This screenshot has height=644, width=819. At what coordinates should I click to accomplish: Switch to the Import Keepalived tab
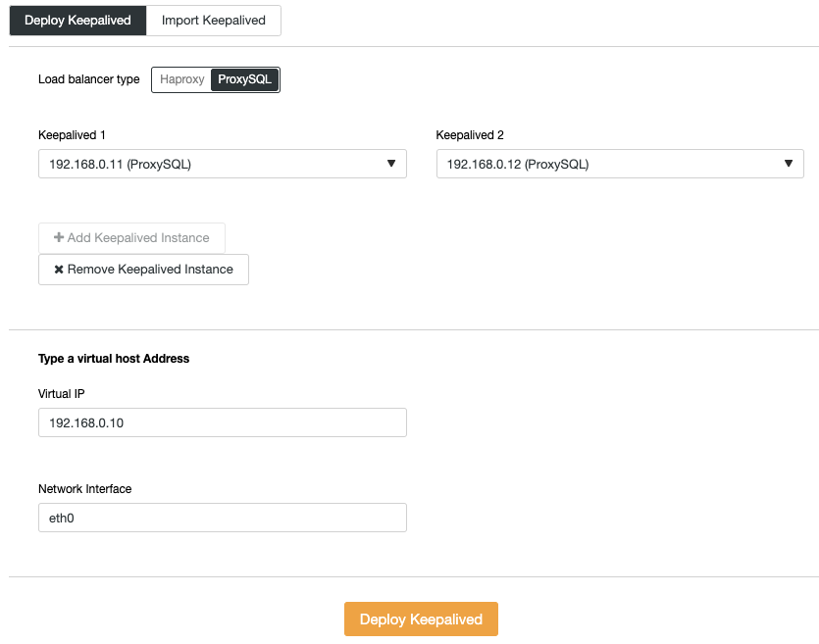pyautogui.click(x=214, y=21)
